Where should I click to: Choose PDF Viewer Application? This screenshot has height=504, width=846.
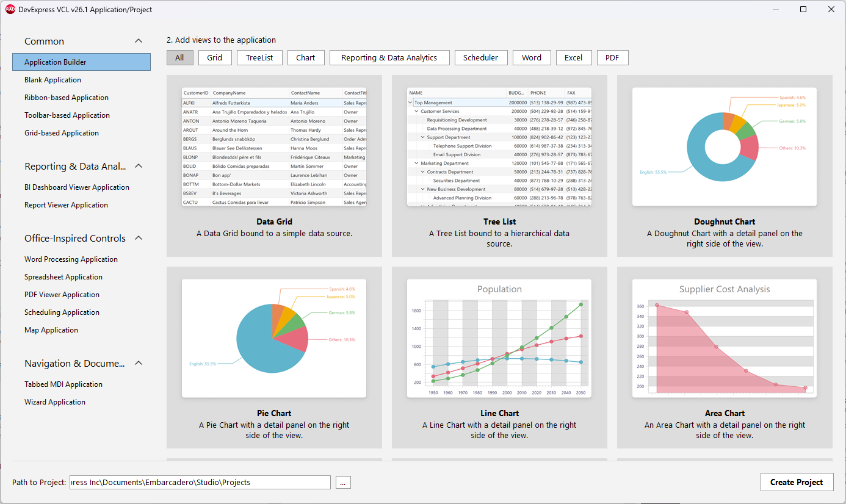[81, 295]
